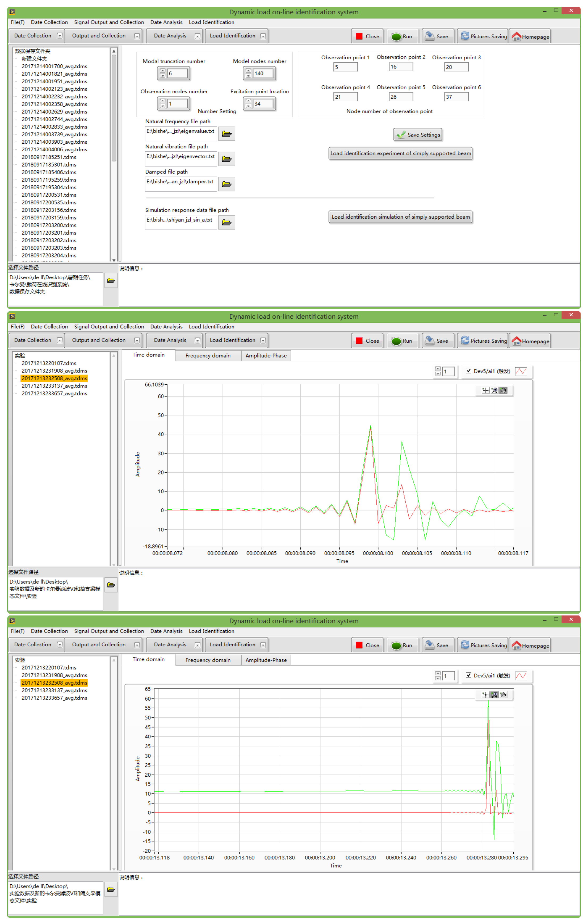Uncheck Dev5/ai1 checkbox in the bottom graph window
The height and width of the screenshot is (924, 587).
tap(468, 675)
